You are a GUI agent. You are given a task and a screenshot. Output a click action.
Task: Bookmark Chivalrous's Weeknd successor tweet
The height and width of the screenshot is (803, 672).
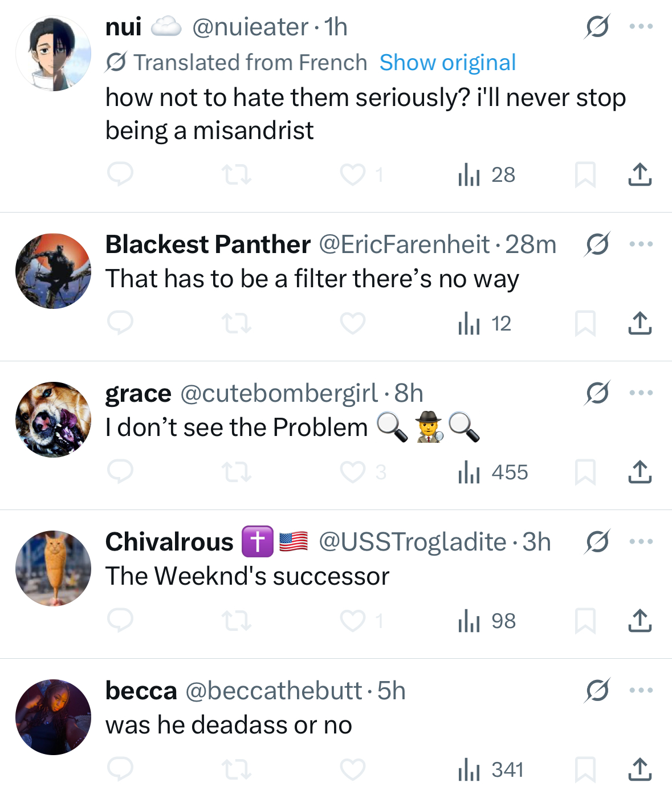point(585,621)
